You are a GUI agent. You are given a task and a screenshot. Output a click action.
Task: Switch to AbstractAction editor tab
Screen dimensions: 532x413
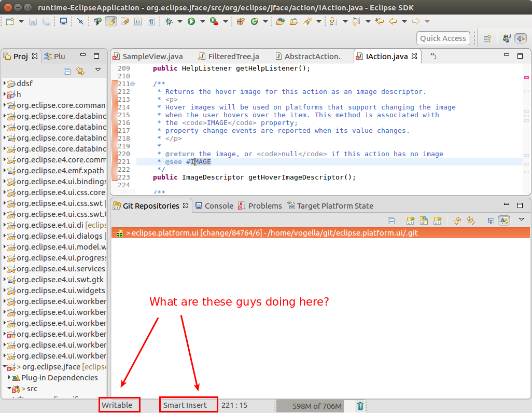pos(308,57)
